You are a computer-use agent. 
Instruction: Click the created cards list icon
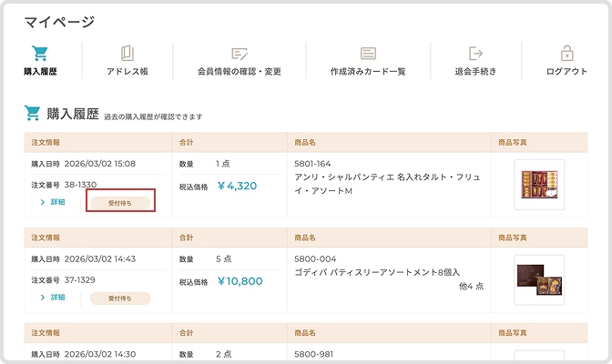click(x=368, y=53)
